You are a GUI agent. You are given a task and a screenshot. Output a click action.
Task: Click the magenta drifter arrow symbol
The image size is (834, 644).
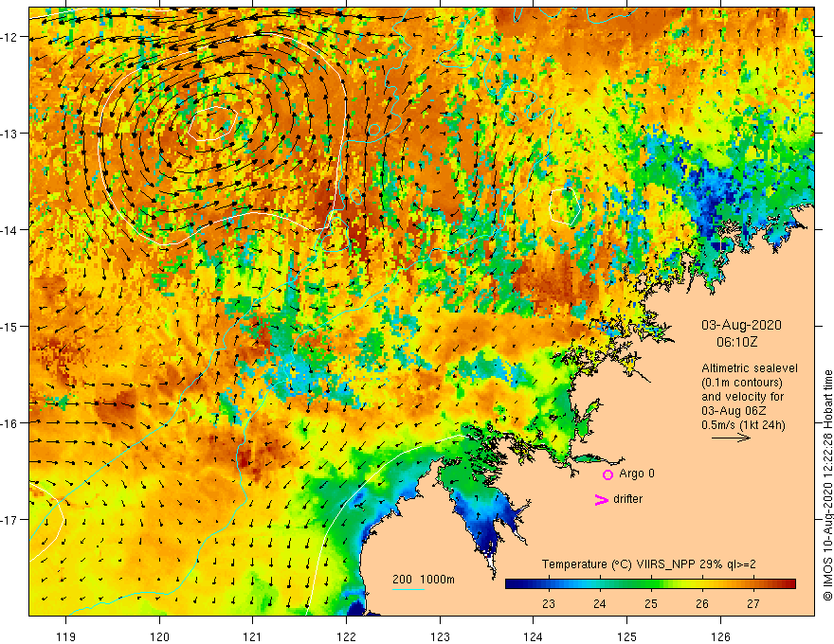point(601,499)
